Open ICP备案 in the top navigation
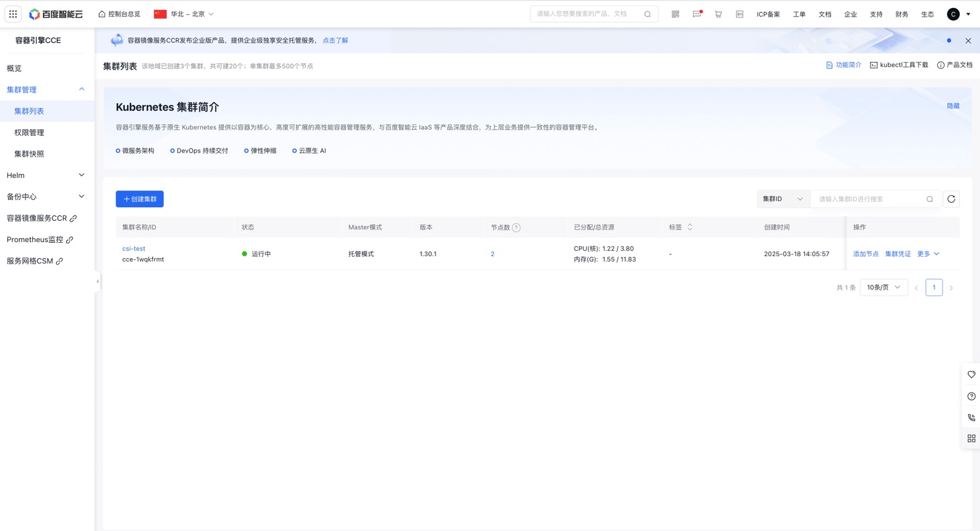This screenshot has width=980, height=531. click(x=768, y=14)
